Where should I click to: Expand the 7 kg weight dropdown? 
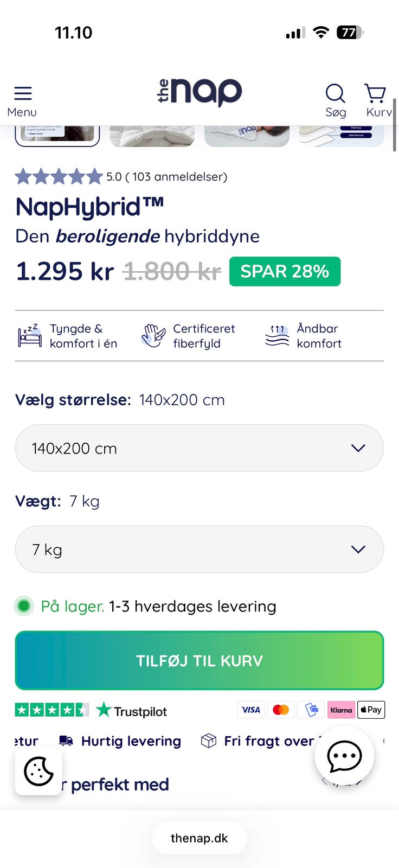[200, 549]
